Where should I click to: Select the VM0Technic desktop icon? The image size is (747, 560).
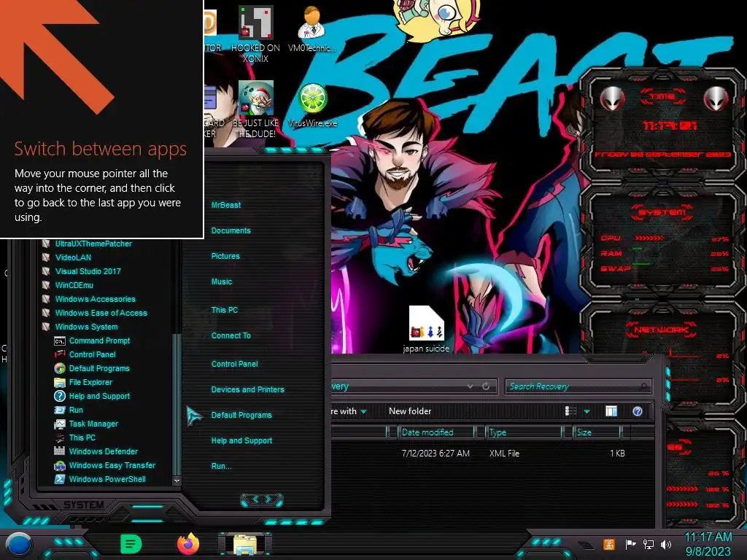tap(312, 29)
